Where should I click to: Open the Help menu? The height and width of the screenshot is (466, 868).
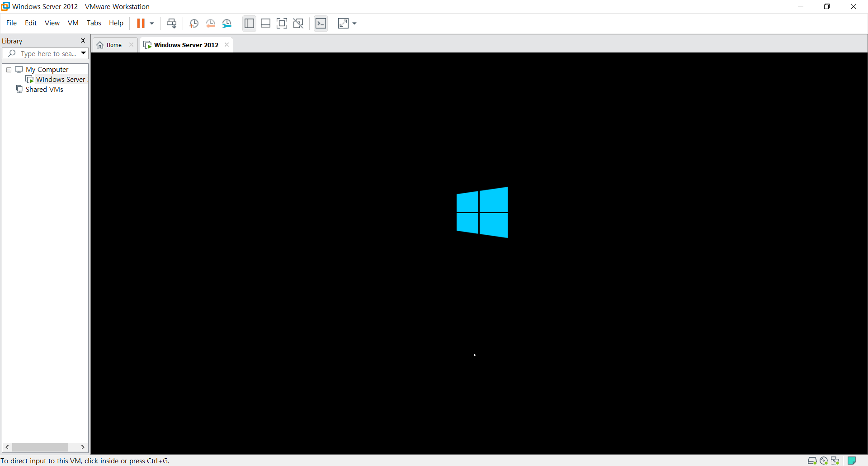[x=116, y=23]
